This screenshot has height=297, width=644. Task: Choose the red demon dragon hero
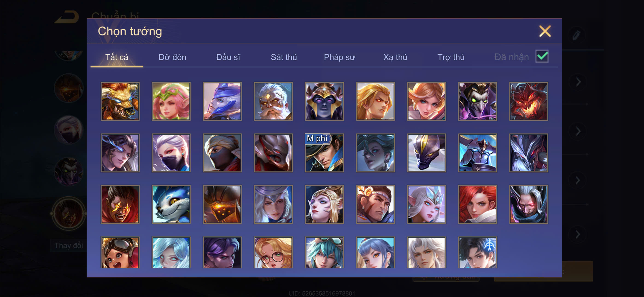[x=529, y=101]
